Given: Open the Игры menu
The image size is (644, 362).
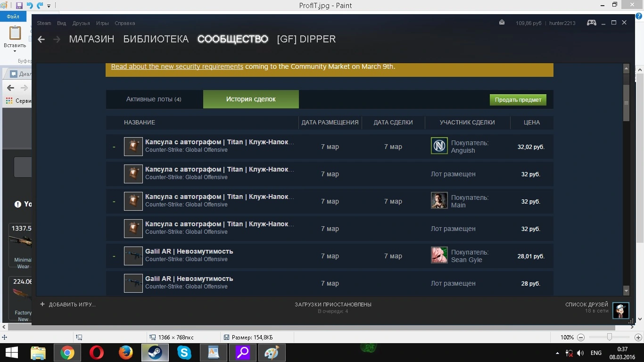Looking at the screenshot, I should click(102, 23).
